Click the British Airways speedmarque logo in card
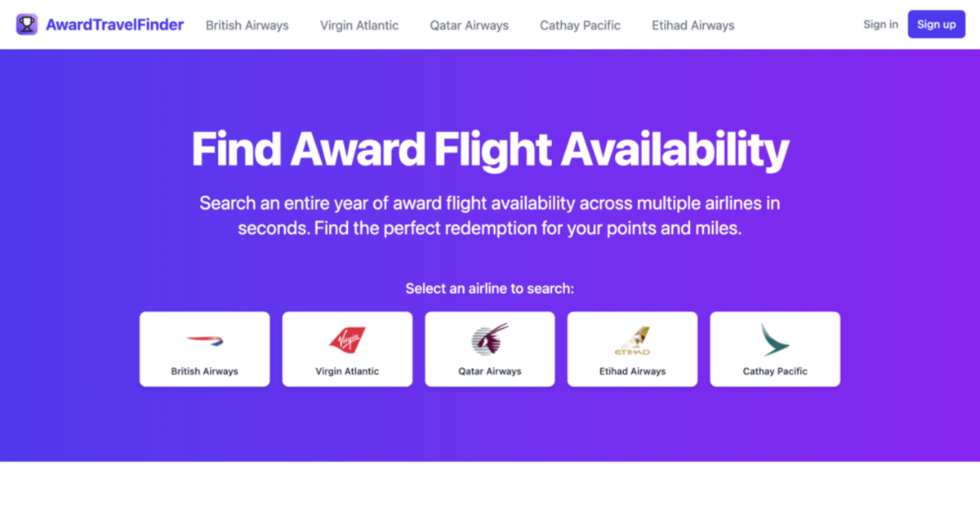980x514 pixels. [204, 340]
